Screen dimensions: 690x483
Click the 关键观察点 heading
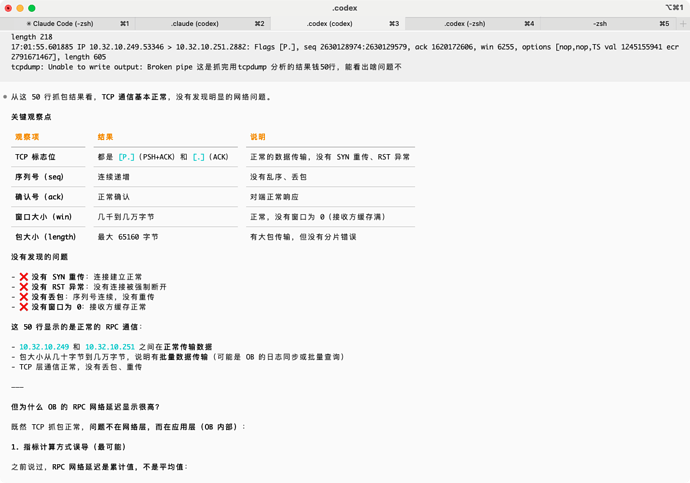(31, 117)
